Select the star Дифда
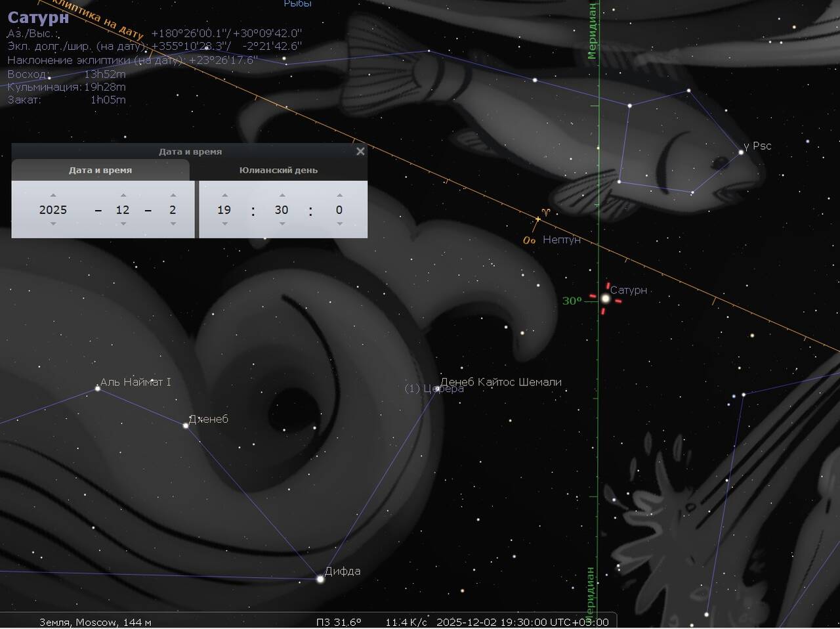This screenshot has width=840, height=629. pyautogui.click(x=320, y=579)
